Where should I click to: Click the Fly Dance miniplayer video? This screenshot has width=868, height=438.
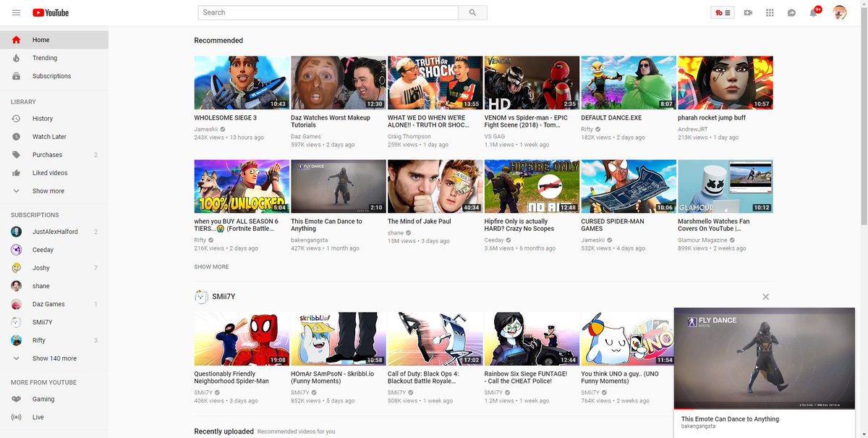tap(765, 358)
